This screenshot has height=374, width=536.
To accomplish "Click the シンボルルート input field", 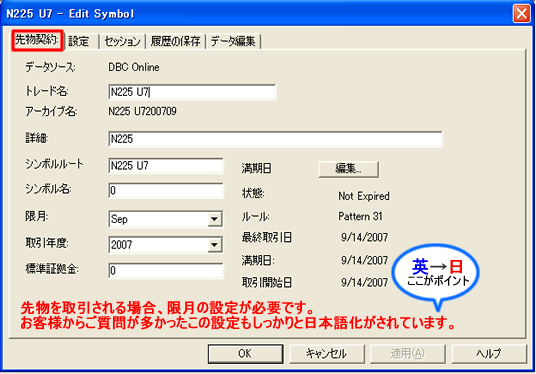I will [x=166, y=166].
